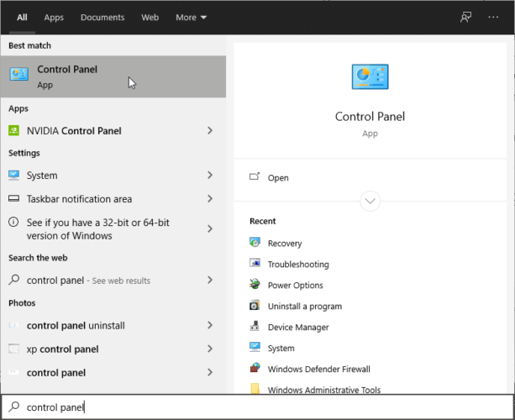Click the search text input field

[x=252, y=407]
